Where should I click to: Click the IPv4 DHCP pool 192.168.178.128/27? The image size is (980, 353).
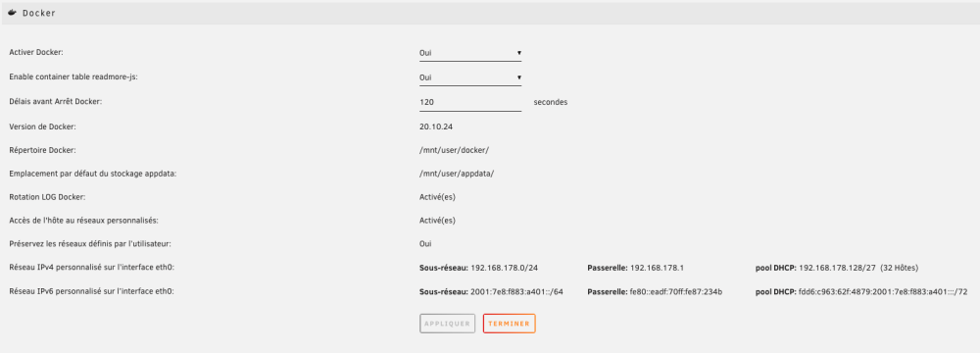838,268
